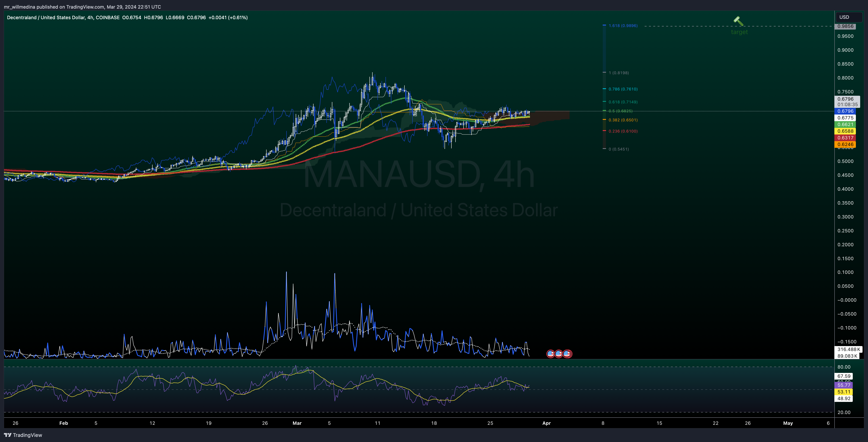Click the May label on the time axis

click(x=788, y=423)
